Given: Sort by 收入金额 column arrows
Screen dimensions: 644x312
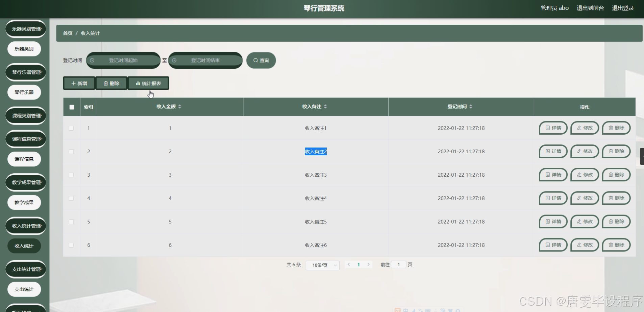Looking at the screenshot, I should [180, 107].
